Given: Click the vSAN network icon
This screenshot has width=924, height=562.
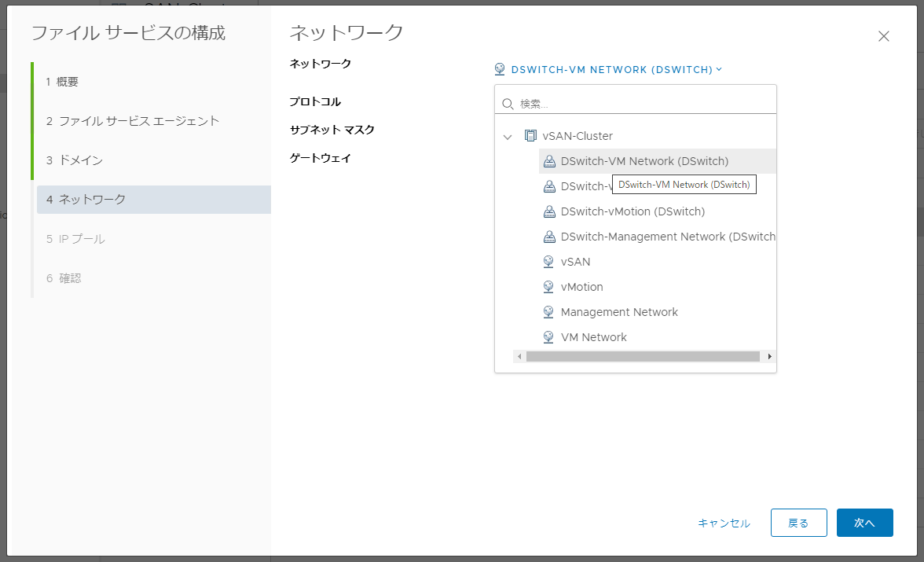Looking at the screenshot, I should pos(548,261).
